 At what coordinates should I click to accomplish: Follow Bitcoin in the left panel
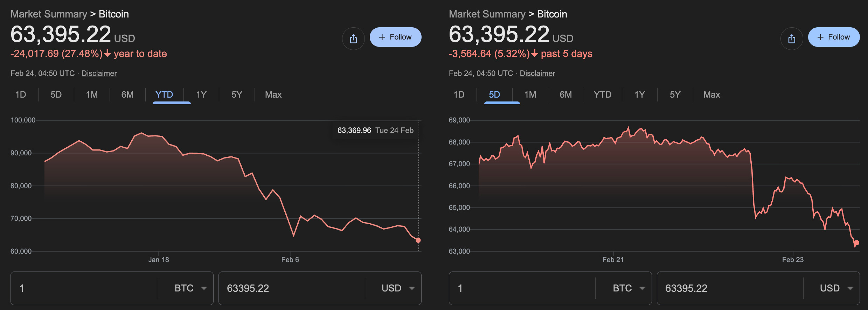[395, 37]
